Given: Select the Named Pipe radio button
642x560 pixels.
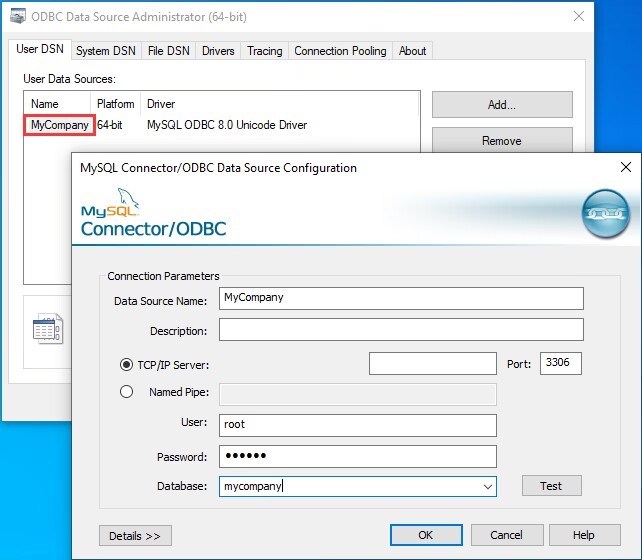Looking at the screenshot, I should (127, 392).
